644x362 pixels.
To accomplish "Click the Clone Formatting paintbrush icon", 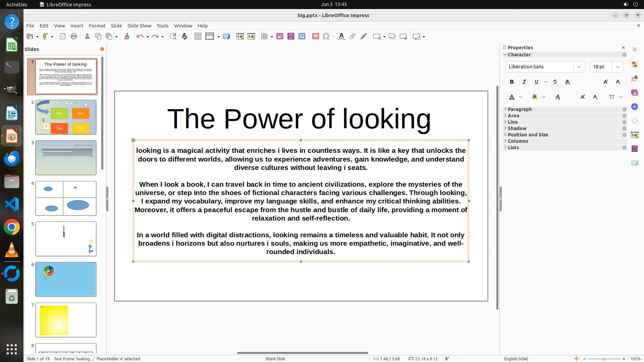I will (x=127, y=37).
